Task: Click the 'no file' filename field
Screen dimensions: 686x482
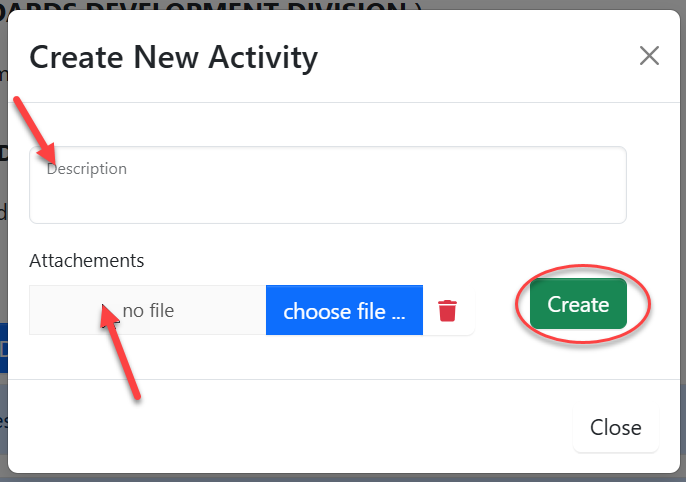Action: pyautogui.click(x=148, y=311)
